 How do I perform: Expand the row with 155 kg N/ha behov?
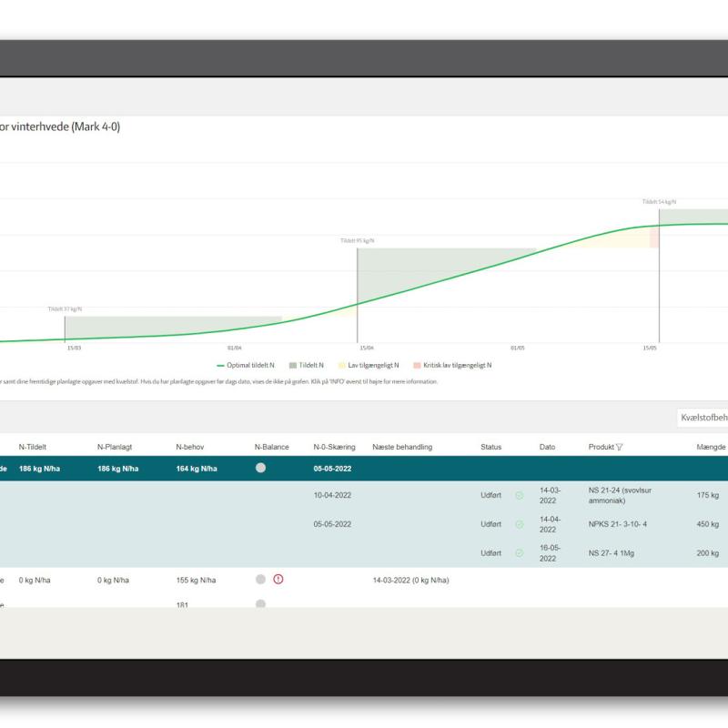pos(364,580)
